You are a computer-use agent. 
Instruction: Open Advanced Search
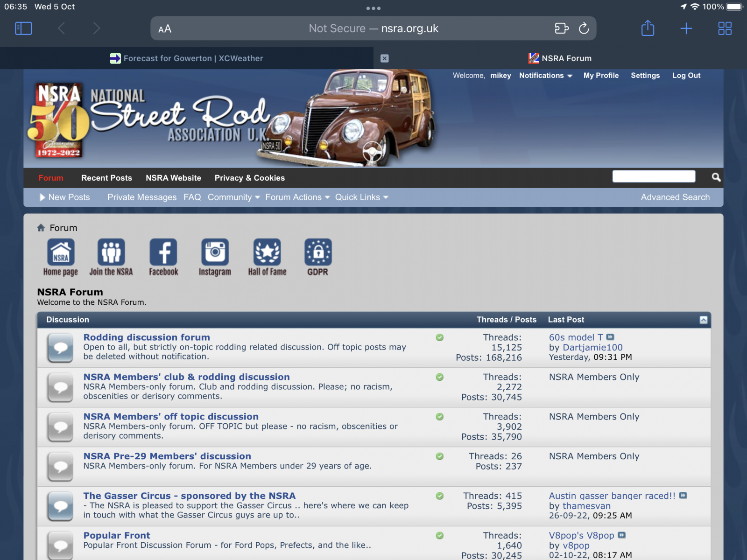coord(675,197)
